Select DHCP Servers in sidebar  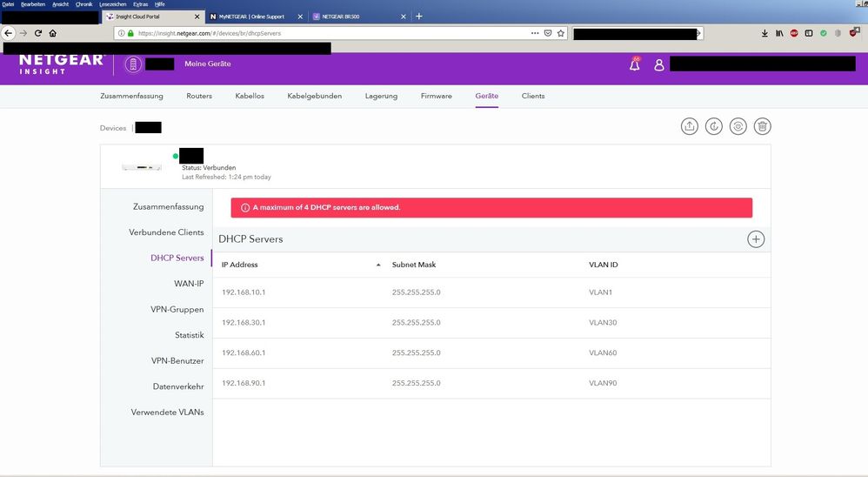coord(177,259)
